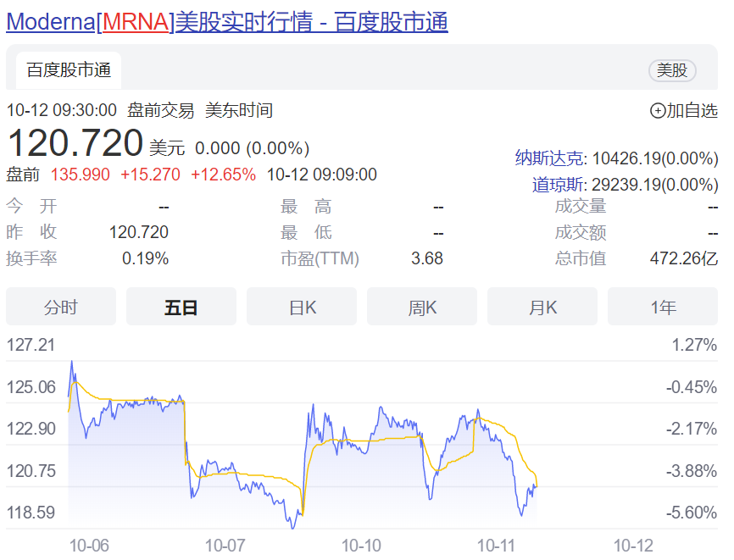Open the Moderna MRNA title link

tap(227, 22)
